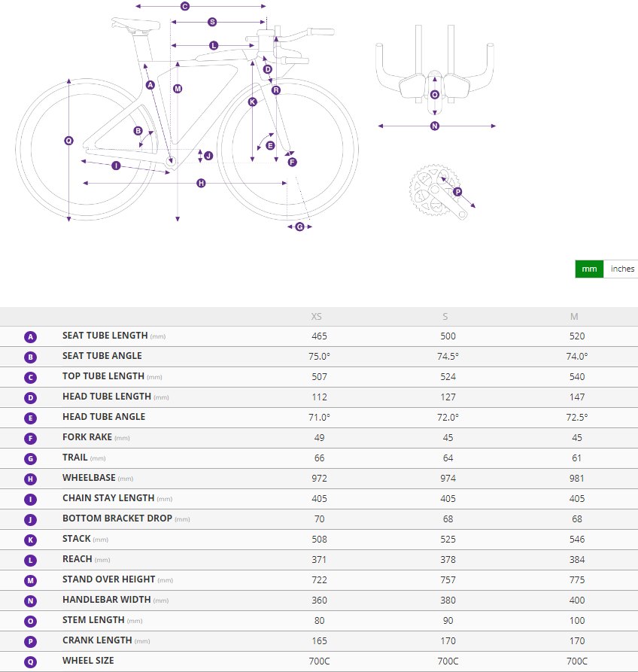
Task: Click the K badge beside Stack row
Action: [x=30, y=540]
